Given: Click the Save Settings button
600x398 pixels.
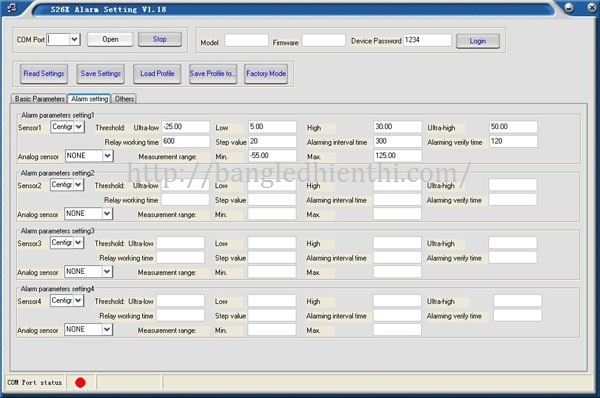Looking at the screenshot, I should pos(101,73).
